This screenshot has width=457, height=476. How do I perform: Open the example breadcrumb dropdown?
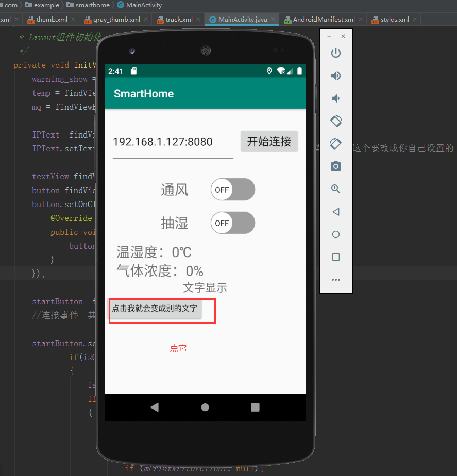(x=46, y=5)
